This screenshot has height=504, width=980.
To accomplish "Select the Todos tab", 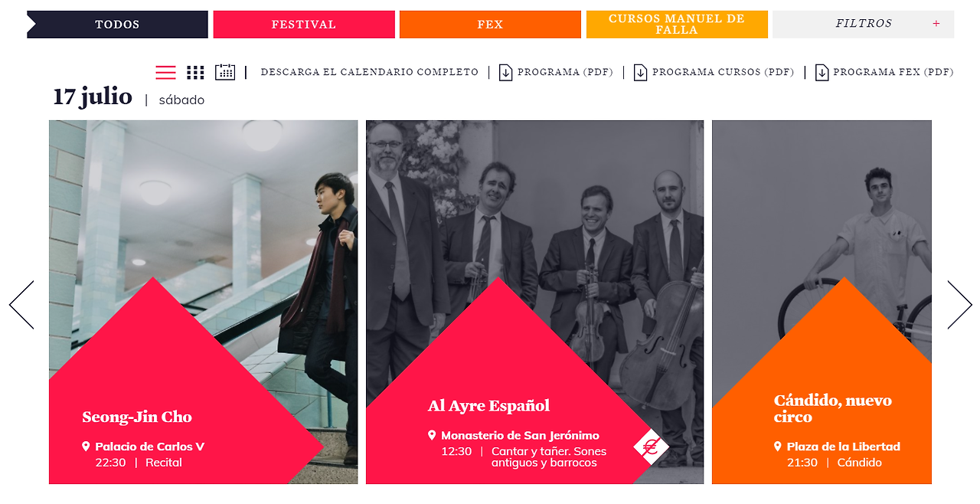I will 117,25.
